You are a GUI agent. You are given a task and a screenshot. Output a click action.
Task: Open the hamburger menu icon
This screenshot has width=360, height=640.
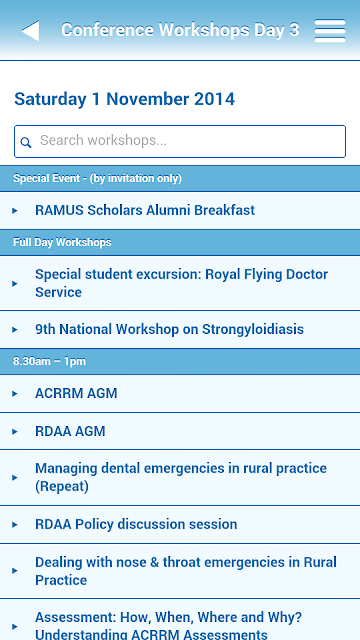[x=330, y=31]
